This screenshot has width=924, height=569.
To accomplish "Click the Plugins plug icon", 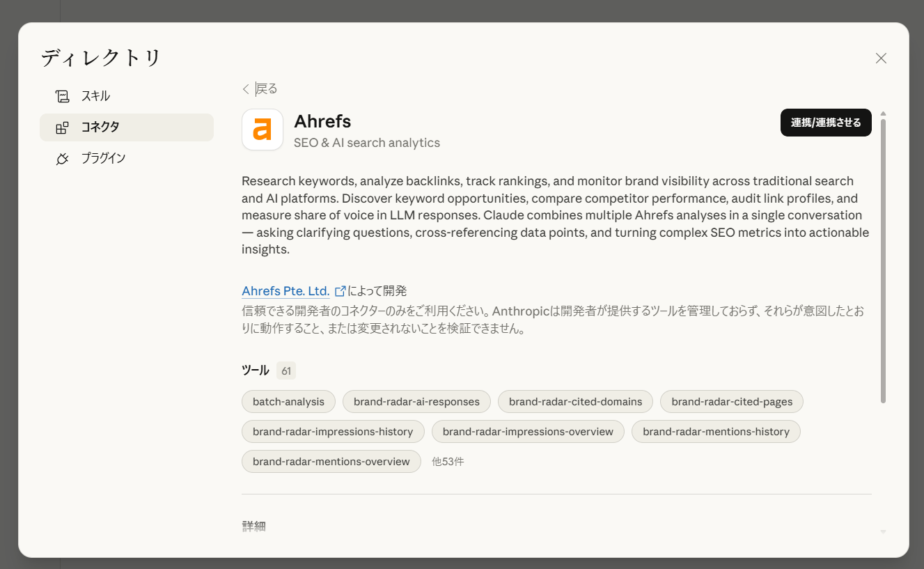I will click(x=63, y=159).
